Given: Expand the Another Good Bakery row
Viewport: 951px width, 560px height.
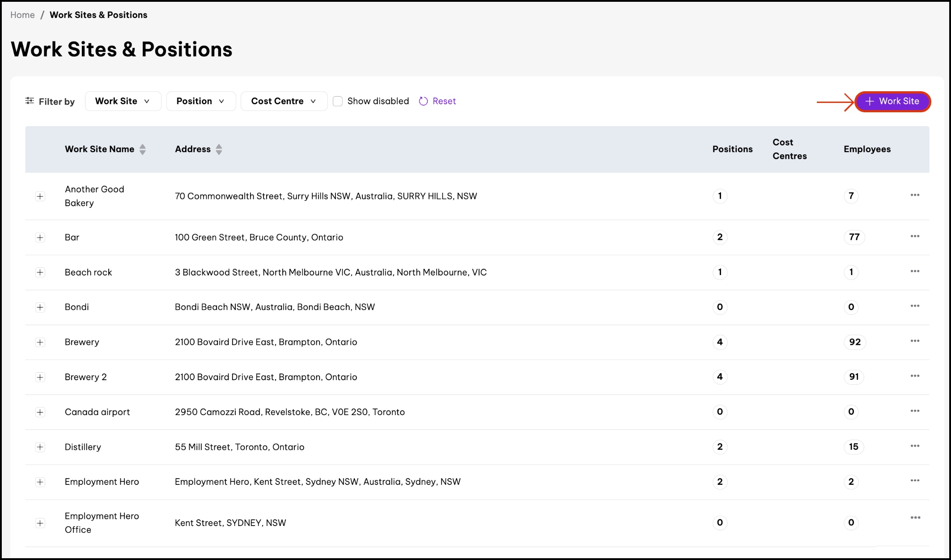Looking at the screenshot, I should click(x=40, y=196).
